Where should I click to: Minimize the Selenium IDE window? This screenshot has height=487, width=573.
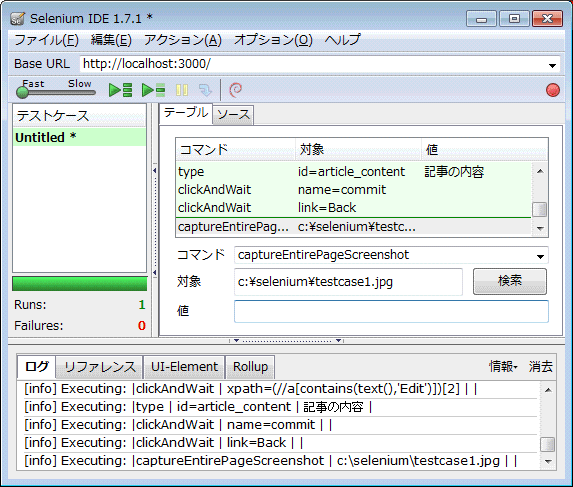(481, 19)
